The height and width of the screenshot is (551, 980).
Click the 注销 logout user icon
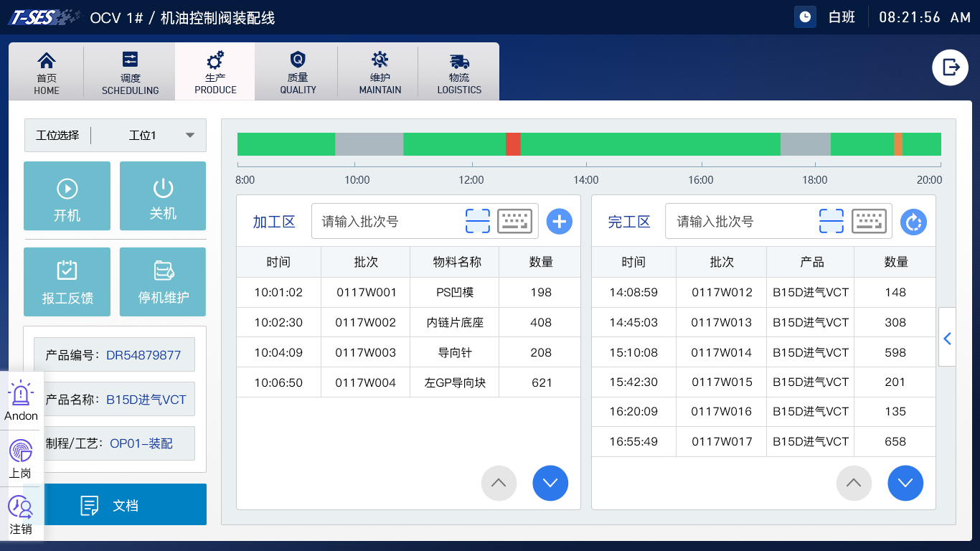21,513
